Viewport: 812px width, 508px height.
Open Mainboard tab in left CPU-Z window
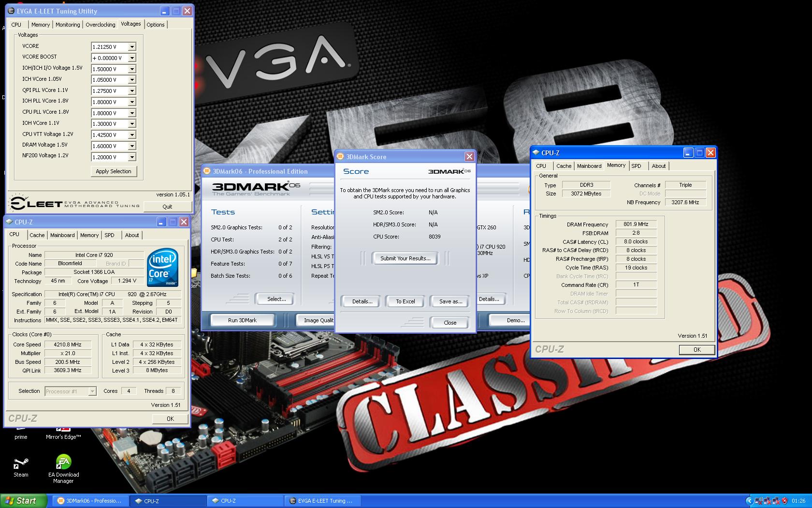pyautogui.click(x=62, y=235)
